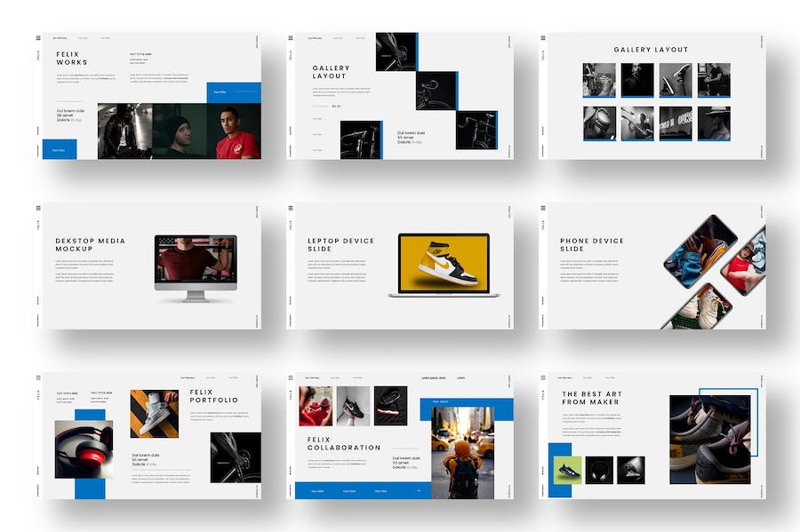Select the laptop mockup showing the yellow sneaker
Viewport: 800px width, 532px height.
coord(444,263)
